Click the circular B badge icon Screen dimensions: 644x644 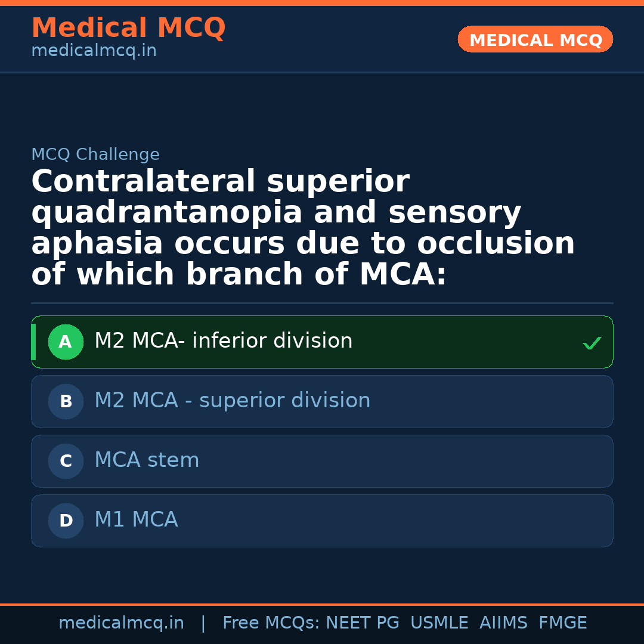pyautogui.click(x=66, y=401)
